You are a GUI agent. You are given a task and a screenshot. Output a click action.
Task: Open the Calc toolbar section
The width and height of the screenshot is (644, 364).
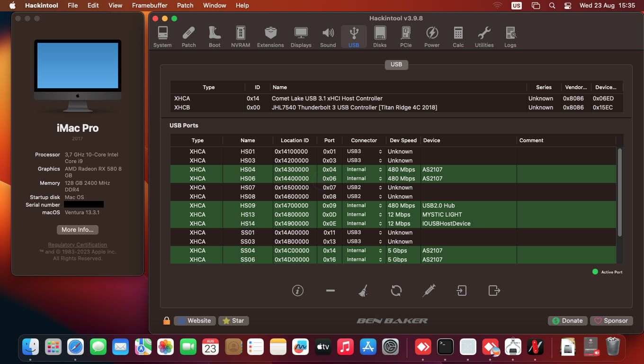(458, 37)
